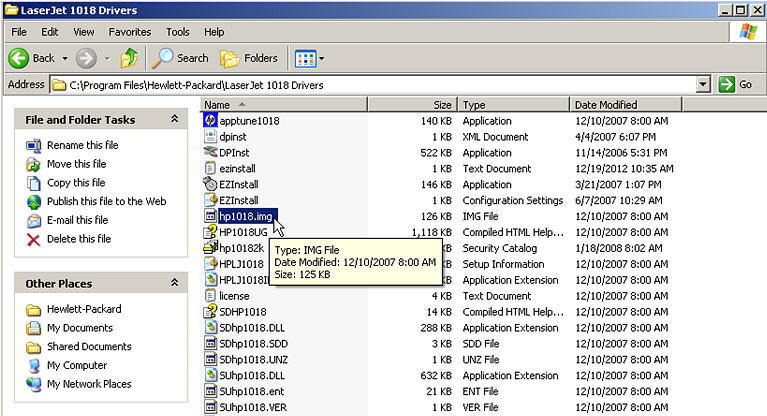Screen dimensions: 767x416
Task: Open the Favorites menu
Action: click(130, 32)
